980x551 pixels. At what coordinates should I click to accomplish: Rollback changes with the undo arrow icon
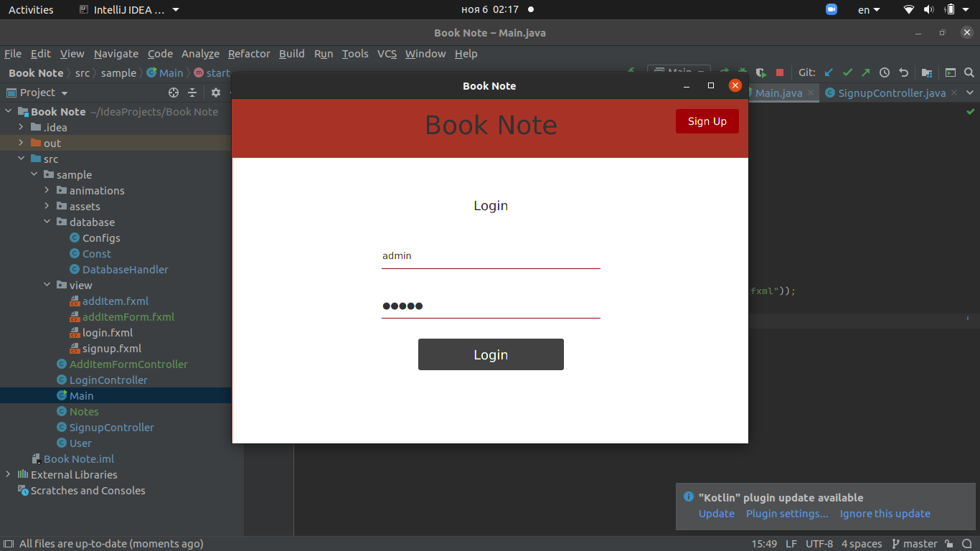[903, 72]
